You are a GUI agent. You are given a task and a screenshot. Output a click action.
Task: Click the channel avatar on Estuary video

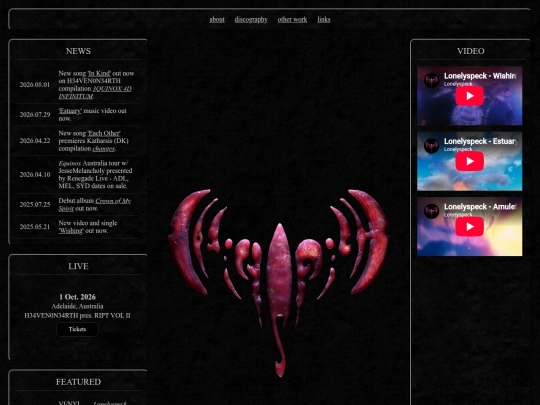(x=431, y=146)
